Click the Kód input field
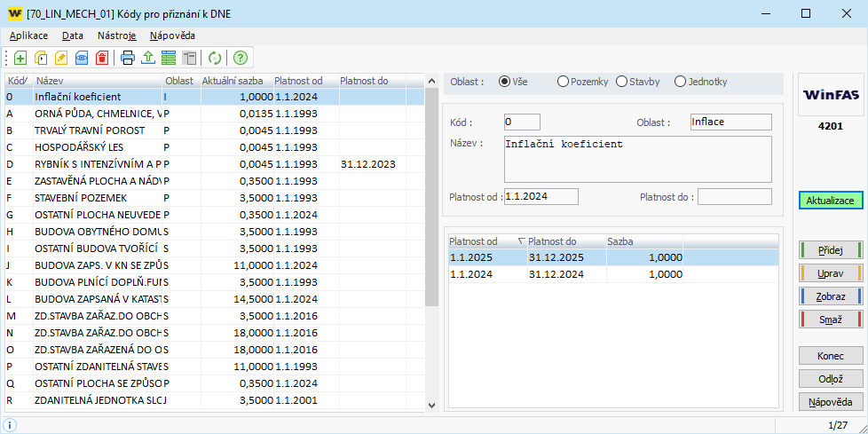The height and width of the screenshot is (434, 868). coord(522,122)
